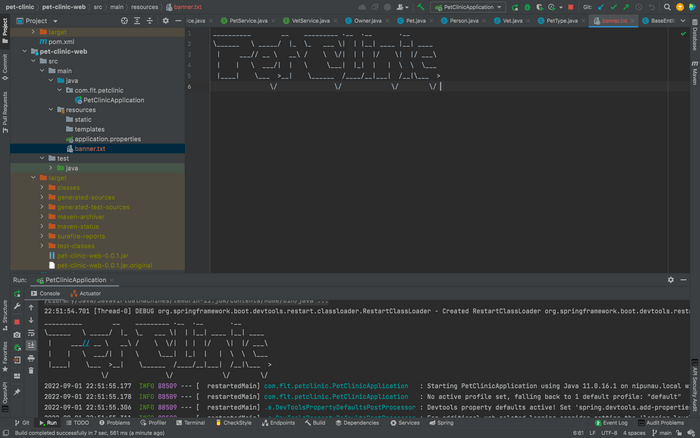The image size is (700, 438).
Task: Select PetClinicApplication class in project tree
Action: point(113,100)
